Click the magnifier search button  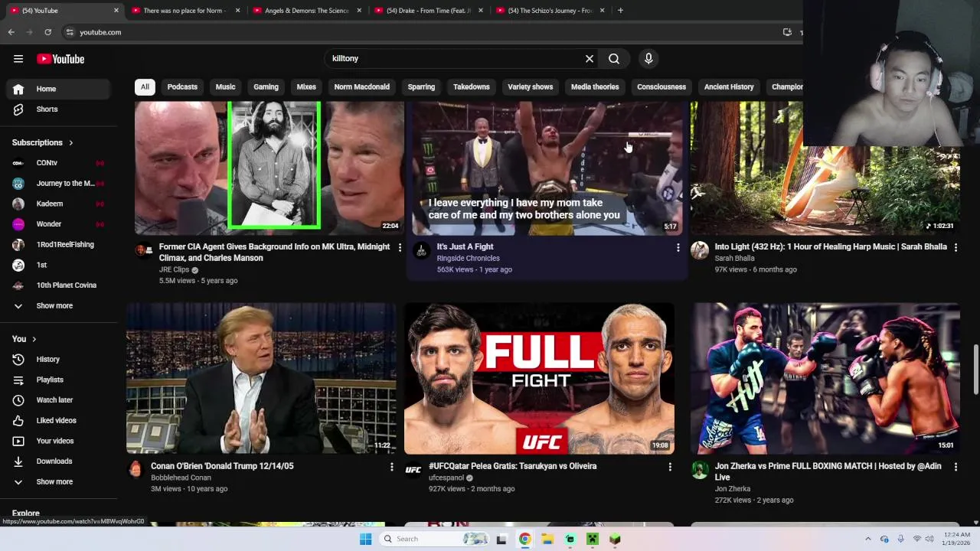point(614,58)
